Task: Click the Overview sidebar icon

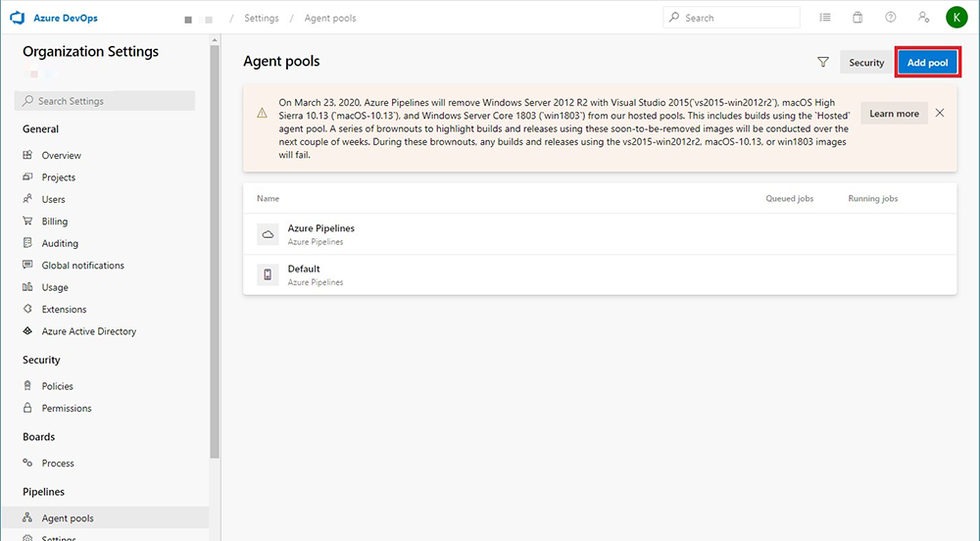Action: 27,155
